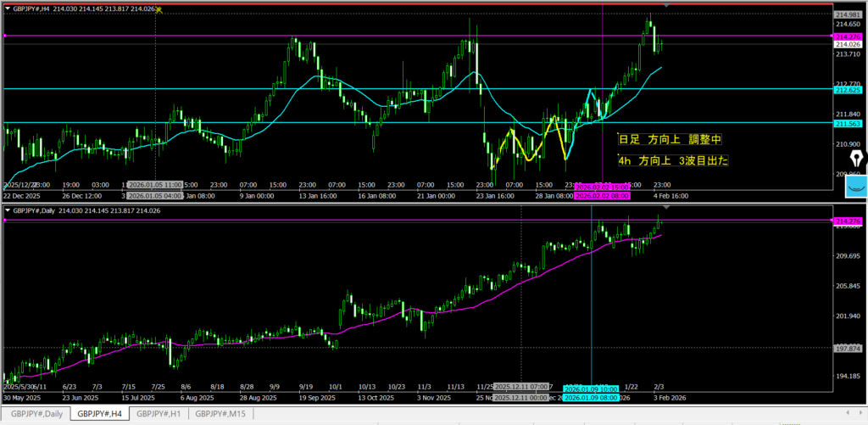Open the H4 chart title dropdown arrow
Image resolution: width=868 pixels, height=425 pixels.
click(x=8, y=8)
